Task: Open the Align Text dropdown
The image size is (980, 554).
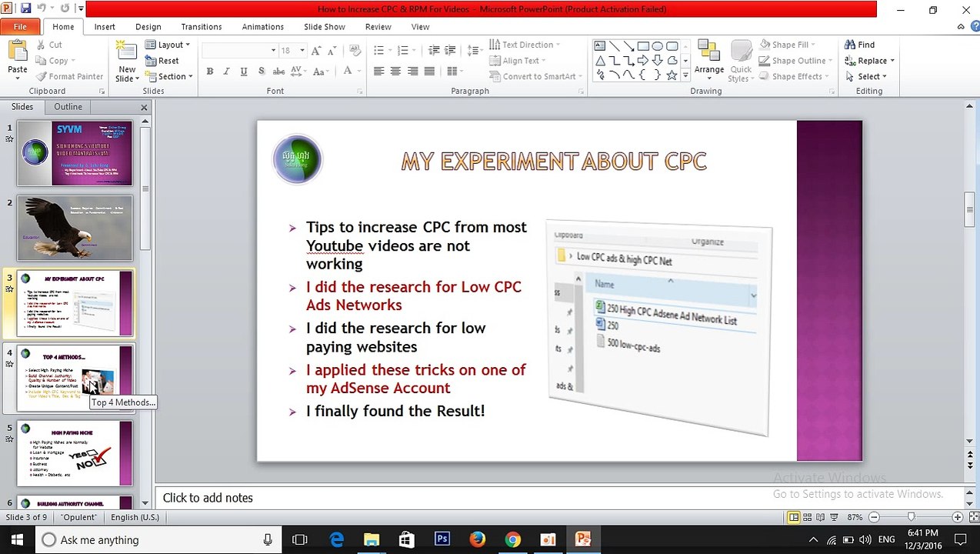Action: point(517,61)
